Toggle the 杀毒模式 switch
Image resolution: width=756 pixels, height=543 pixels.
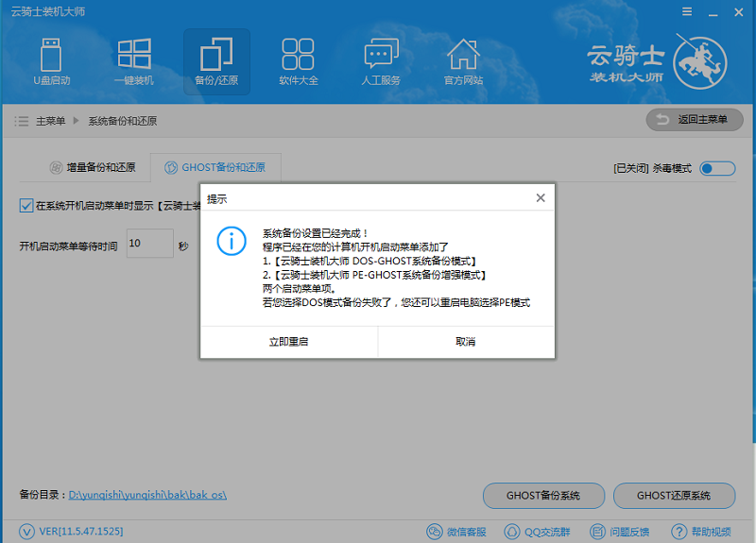pyautogui.click(x=717, y=168)
